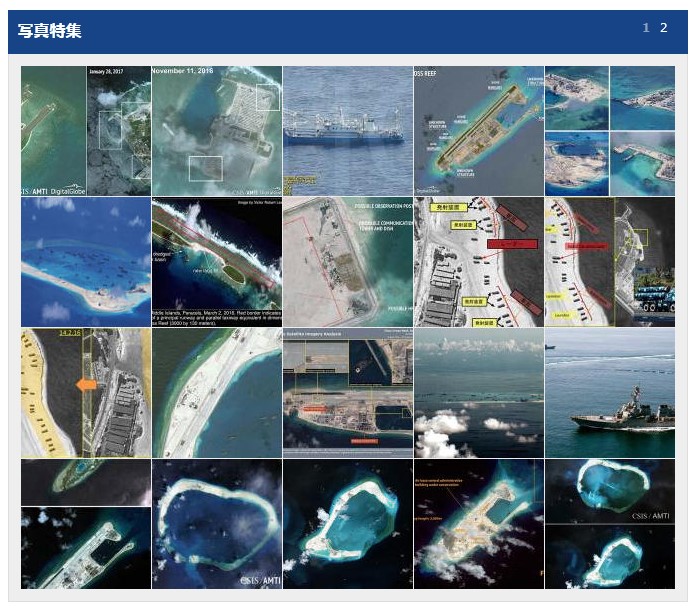
Task: View the gray navy destroyer photo
Action: tap(609, 392)
